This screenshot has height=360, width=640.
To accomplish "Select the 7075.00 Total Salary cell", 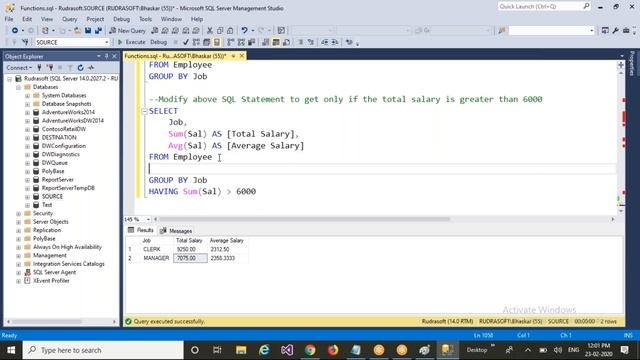I will [190, 258].
